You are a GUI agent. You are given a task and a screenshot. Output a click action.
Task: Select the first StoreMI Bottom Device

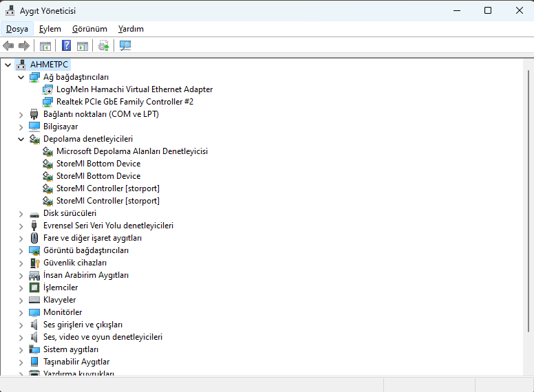click(98, 164)
